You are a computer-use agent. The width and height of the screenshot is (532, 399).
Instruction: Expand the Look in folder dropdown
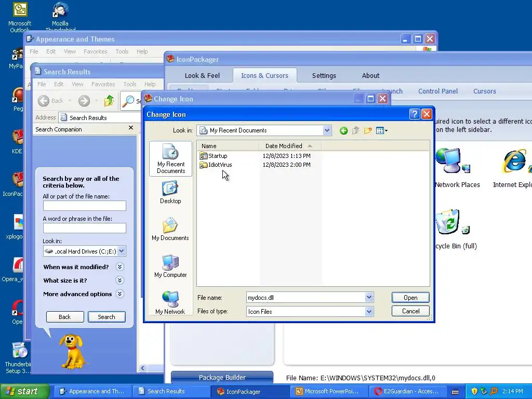tap(327, 130)
